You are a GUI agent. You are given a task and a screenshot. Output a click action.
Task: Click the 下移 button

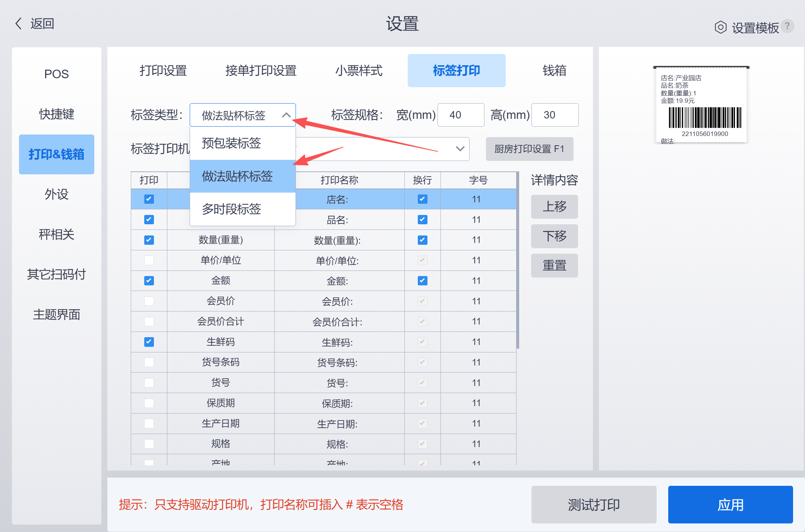click(554, 236)
